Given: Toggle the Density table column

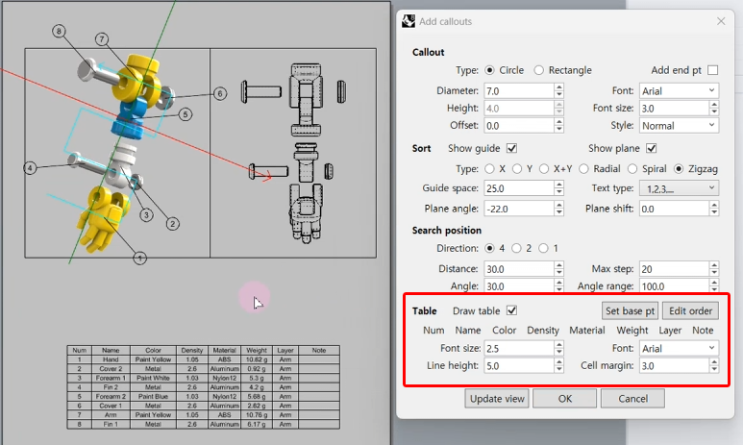Looking at the screenshot, I should click(543, 330).
